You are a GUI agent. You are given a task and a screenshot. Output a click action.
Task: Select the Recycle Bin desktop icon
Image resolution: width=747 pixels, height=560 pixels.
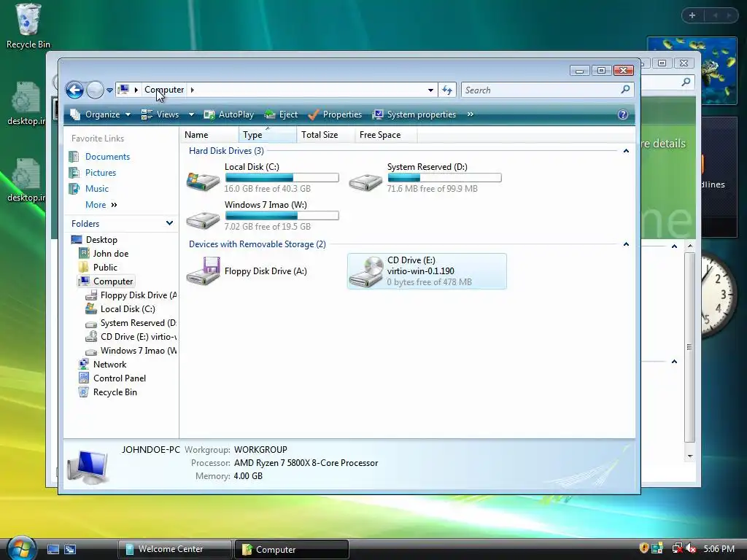click(x=28, y=27)
